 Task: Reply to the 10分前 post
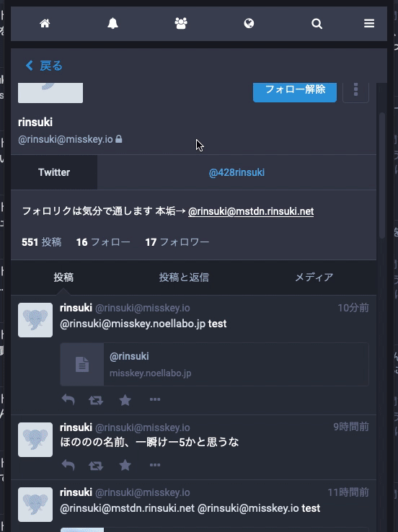pos(68,399)
